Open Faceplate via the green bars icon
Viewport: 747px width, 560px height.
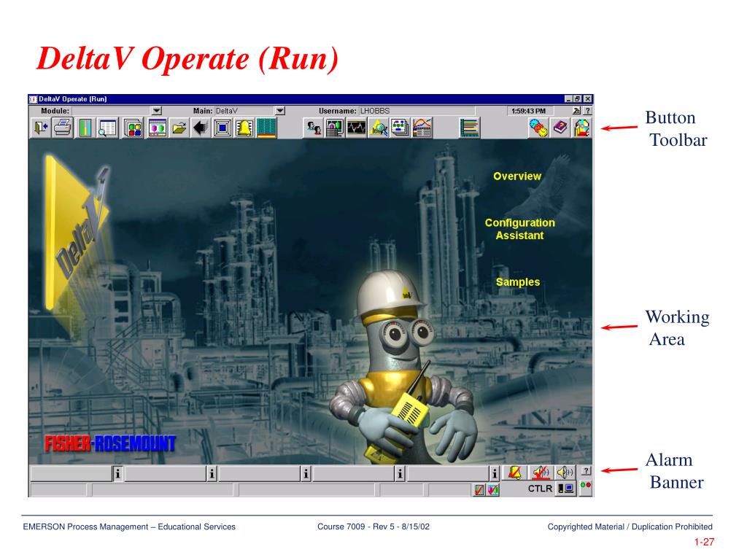tap(85, 128)
